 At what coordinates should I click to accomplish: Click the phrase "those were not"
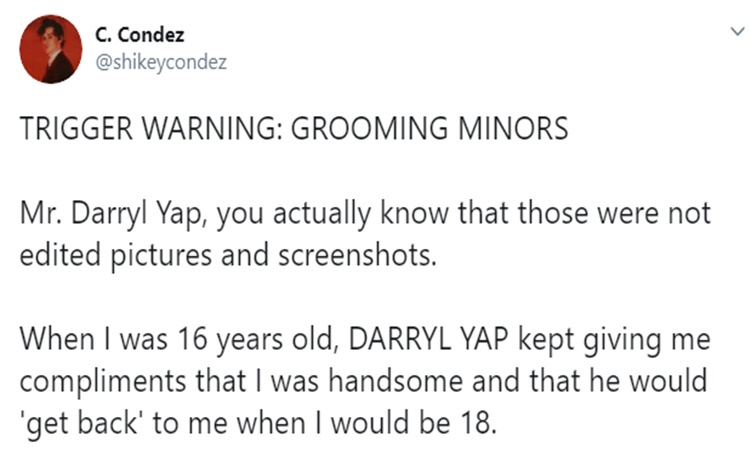[x=626, y=217]
